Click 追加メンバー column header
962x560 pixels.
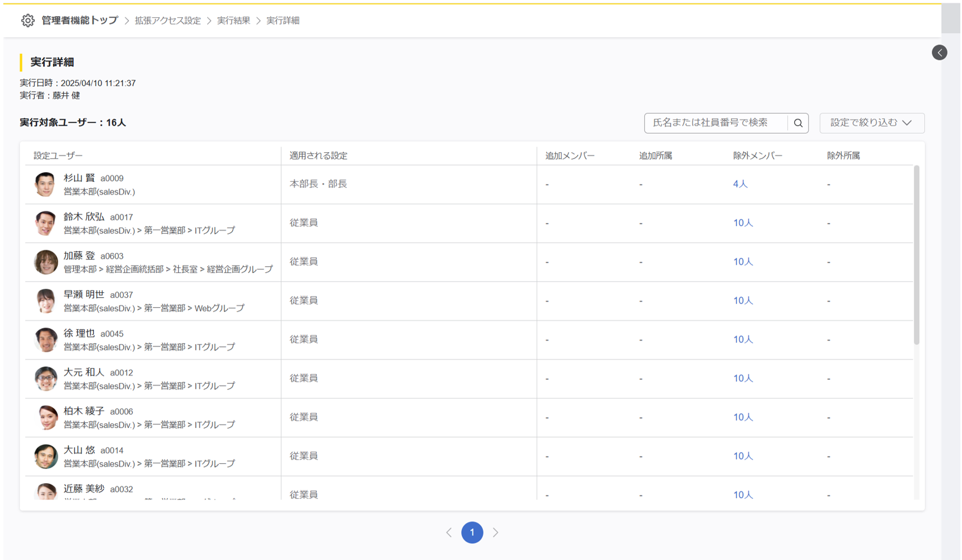(570, 155)
